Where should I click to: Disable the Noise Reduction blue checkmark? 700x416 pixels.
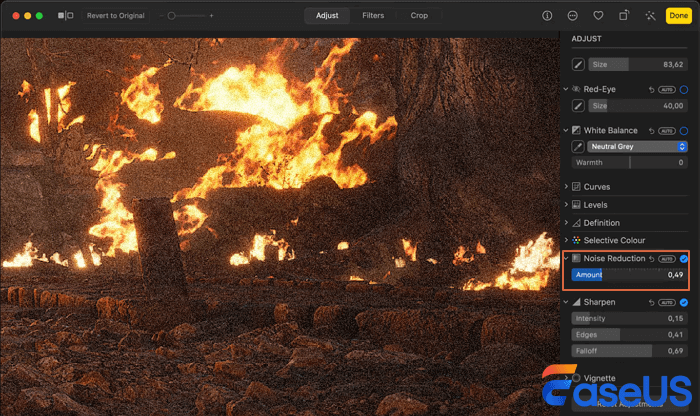683,259
